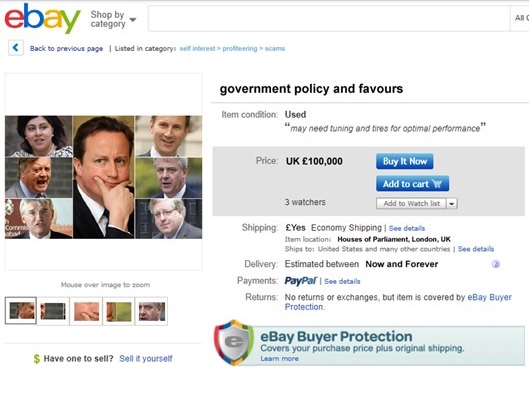Open the All Categories search dropdown
The width and height of the screenshot is (529, 407).
pyautogui.click(x=522, y=18)
